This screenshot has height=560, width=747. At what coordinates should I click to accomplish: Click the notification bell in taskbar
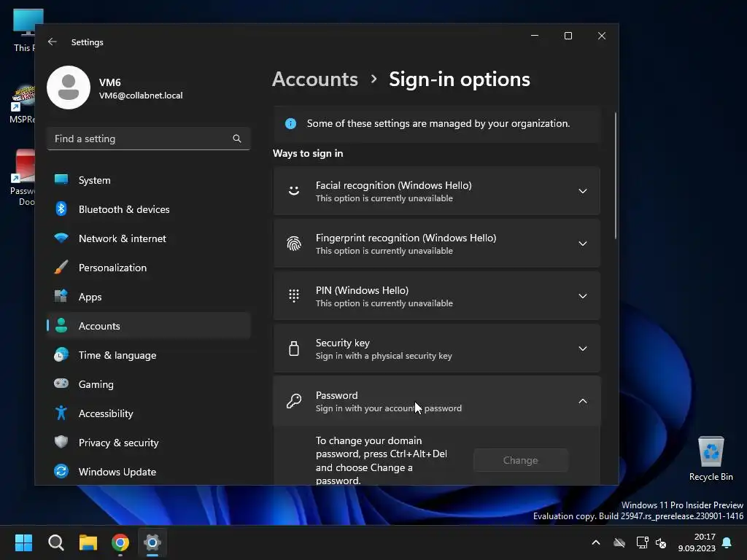point(727,542)
